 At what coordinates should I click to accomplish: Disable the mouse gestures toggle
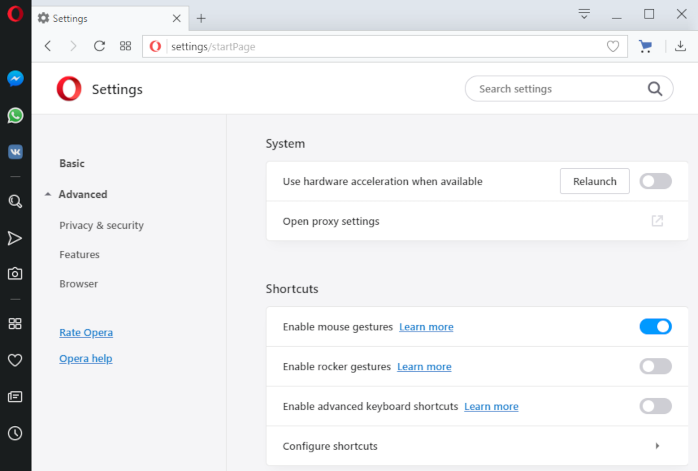click(x=655, y=326)
